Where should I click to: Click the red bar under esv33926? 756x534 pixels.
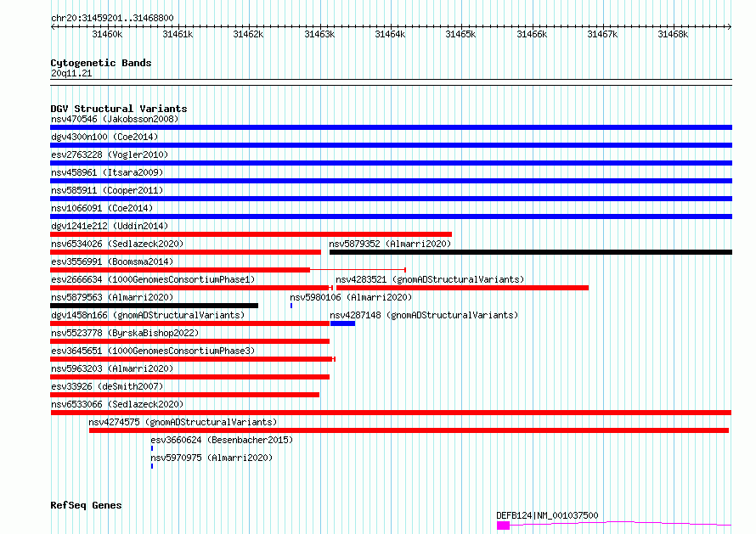coord(184,395)
